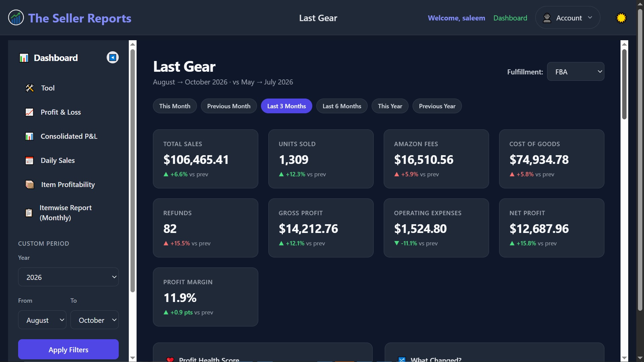Select the Last 3 Months tab
Viewport: 644px width, 362px height.
coord(286,106)
